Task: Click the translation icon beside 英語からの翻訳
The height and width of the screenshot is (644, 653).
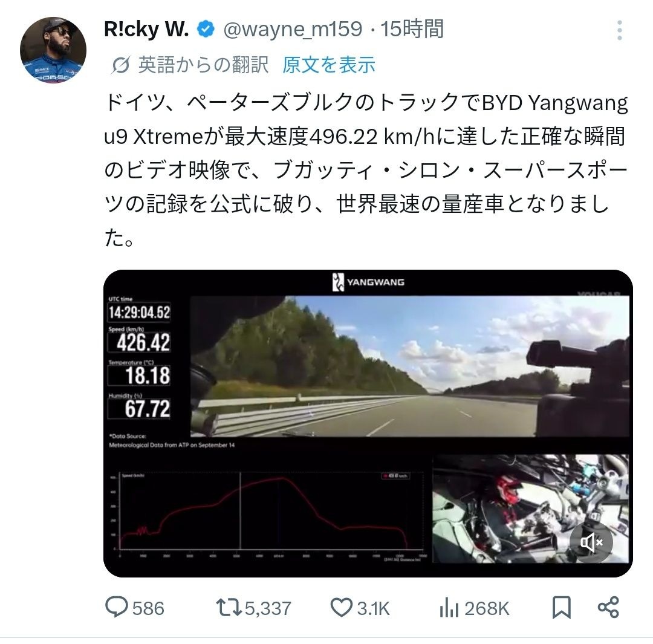Action: (x=121, y=65)
